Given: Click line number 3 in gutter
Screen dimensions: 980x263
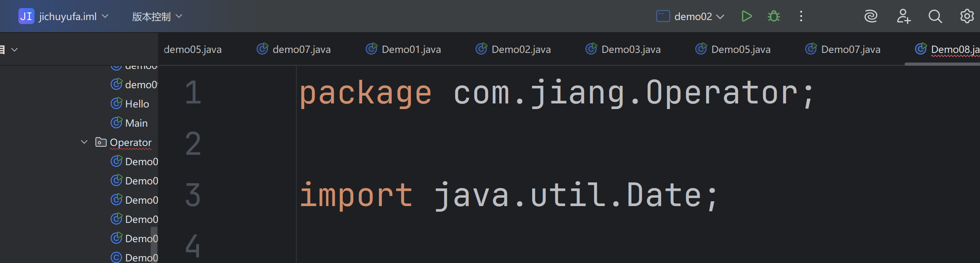Looking at the screenshot, I should point(193,195).
